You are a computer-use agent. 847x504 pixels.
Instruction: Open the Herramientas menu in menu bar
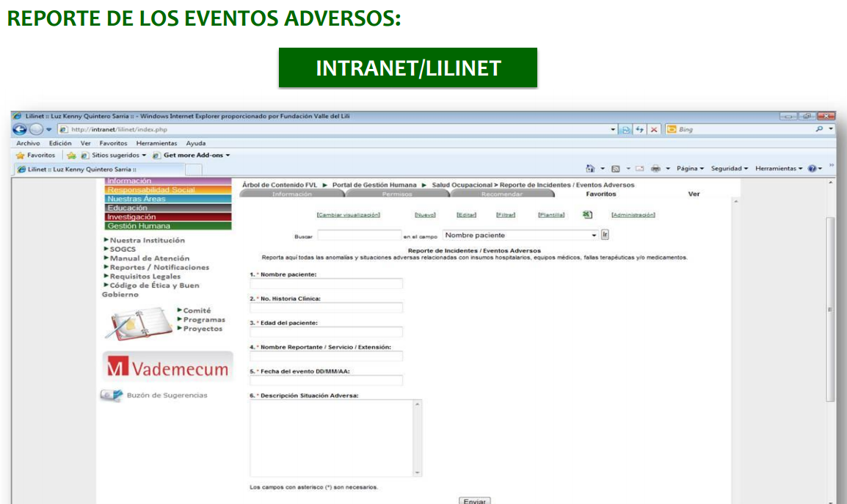click(156, 143)
